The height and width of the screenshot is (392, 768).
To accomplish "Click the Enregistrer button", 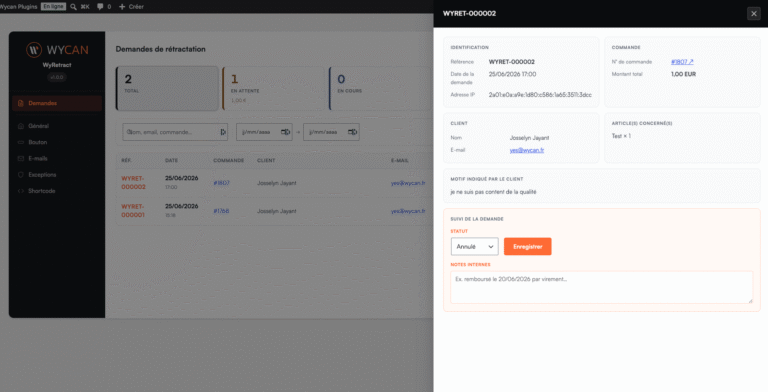I will coord(528,246).
